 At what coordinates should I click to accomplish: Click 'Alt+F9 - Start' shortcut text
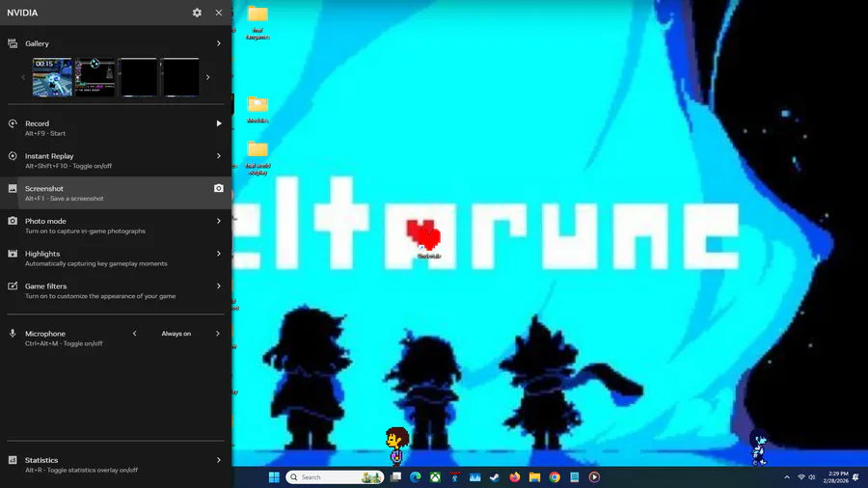point(44,133)
